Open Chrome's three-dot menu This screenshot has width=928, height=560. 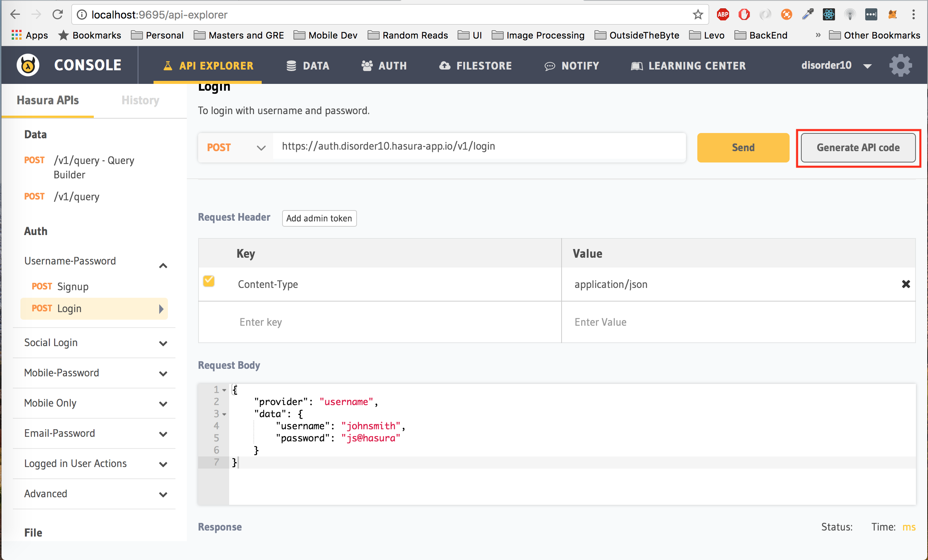[x=913, y=15]
